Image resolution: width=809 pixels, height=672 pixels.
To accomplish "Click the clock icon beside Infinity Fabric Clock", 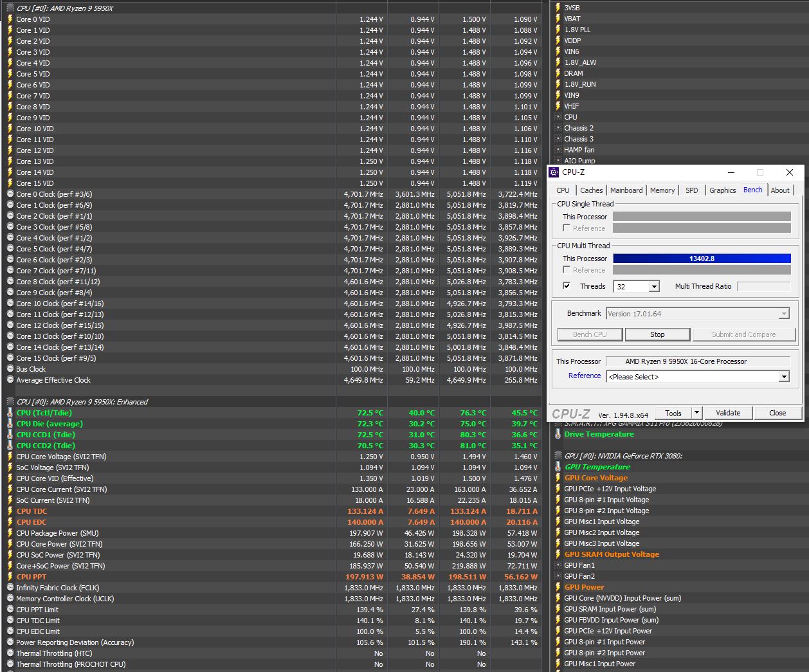I will 10,588.
